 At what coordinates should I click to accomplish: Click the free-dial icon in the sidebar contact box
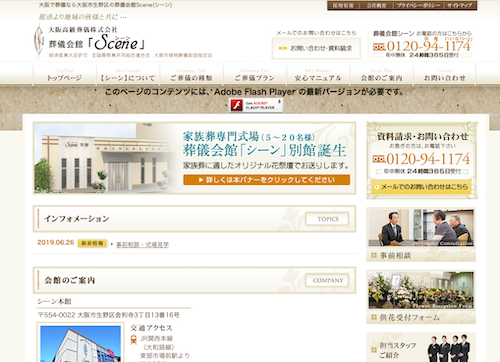[x=379, y=159]
